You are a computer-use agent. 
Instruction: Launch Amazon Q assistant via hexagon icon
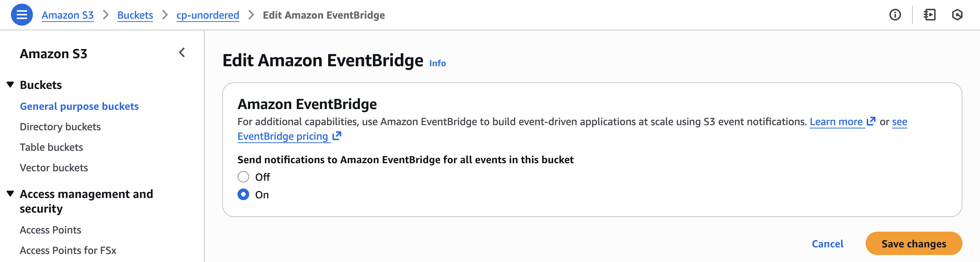click(x=957, y=15)
